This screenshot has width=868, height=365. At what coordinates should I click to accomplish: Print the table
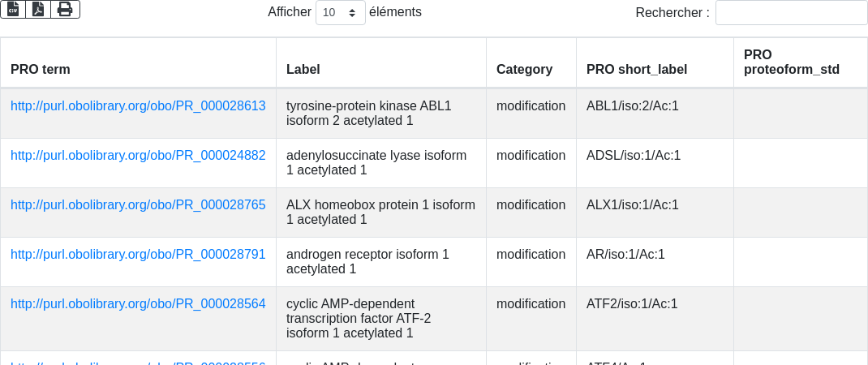pos(65,9)
